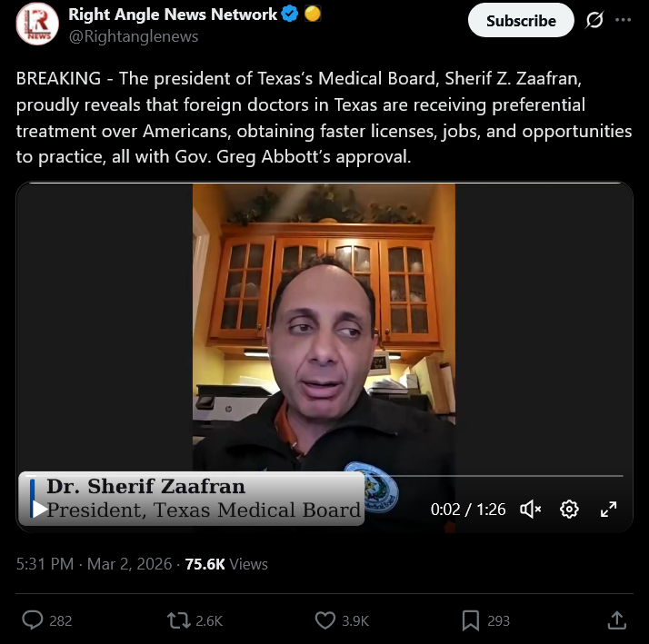Image resolution: width=649 pixels, height=644 pixels.
Task: Open the 5:31 PM Mar 2, 2026 timestamp
Action: (x=94, y=564)
